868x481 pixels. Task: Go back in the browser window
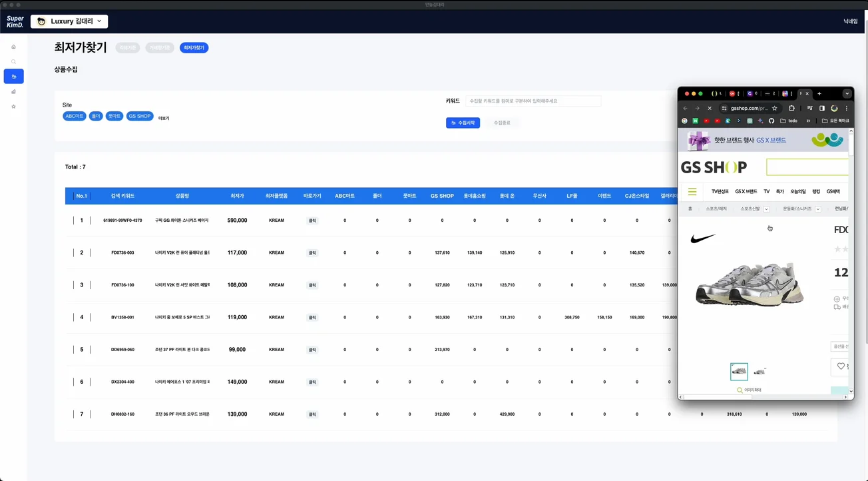pos(686,108)
